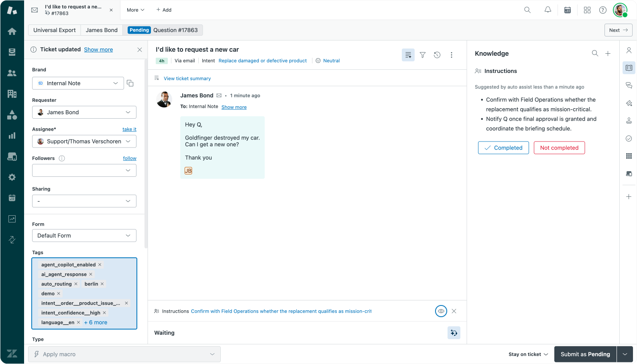Viewport: 637px width, 364px height.
Task: Open ticket events history icon
Action: click(437, 55)
